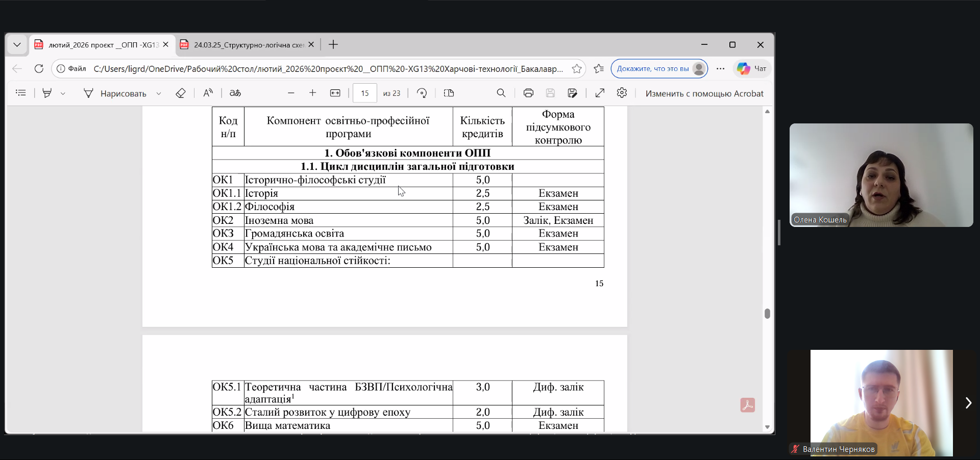
Task: Rotate the PDF page
Action: pos(422,93)
